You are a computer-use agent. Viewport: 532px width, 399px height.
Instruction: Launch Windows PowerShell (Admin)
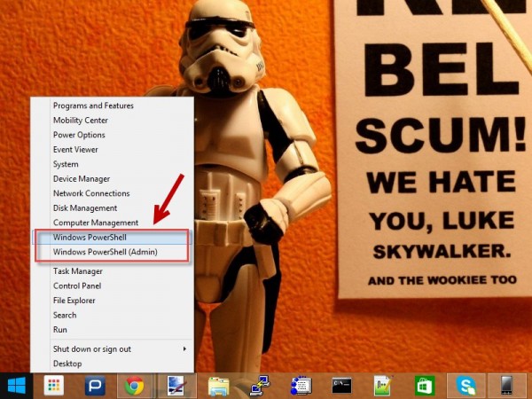pyautogui.click(x=113, y=252)
